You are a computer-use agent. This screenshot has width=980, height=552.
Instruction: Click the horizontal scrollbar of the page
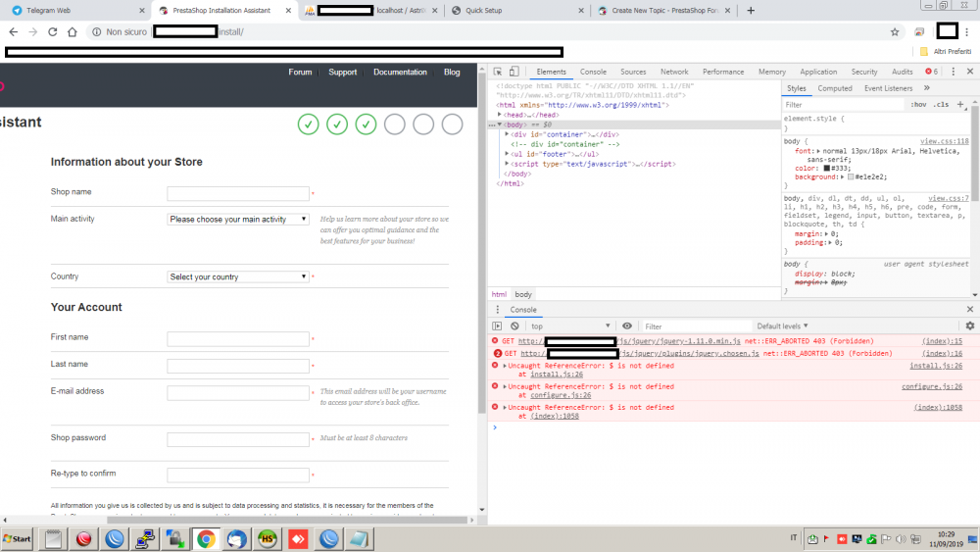287,520
